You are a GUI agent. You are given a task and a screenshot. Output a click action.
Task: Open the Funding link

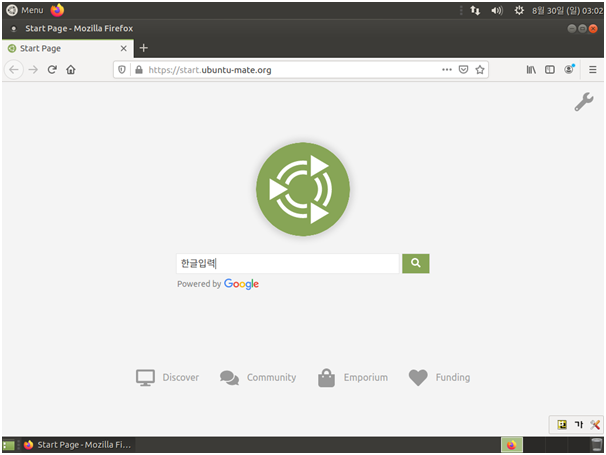(453, 377)
